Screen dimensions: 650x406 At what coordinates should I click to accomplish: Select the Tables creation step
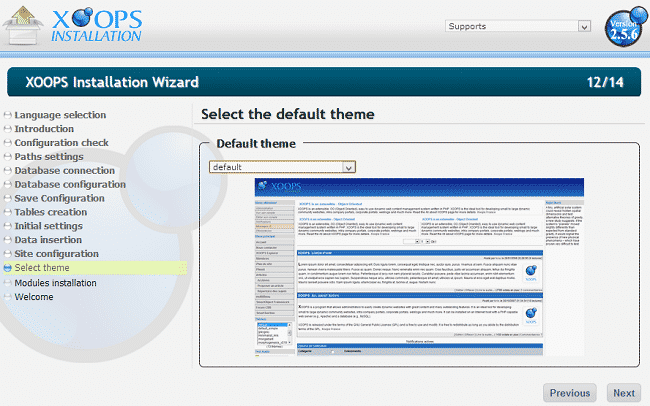pos(51,212)
